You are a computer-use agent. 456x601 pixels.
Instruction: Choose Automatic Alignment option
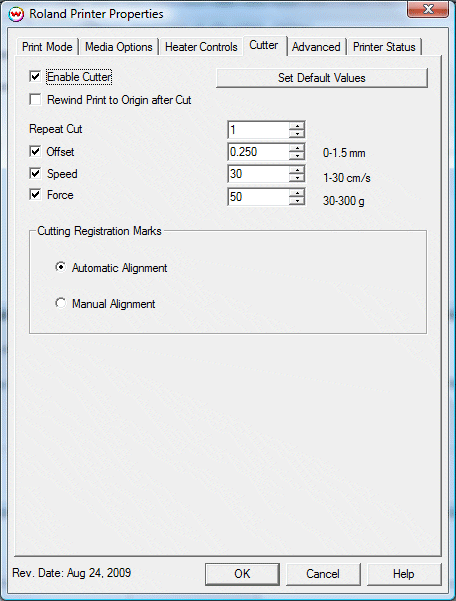coord(60,267)
